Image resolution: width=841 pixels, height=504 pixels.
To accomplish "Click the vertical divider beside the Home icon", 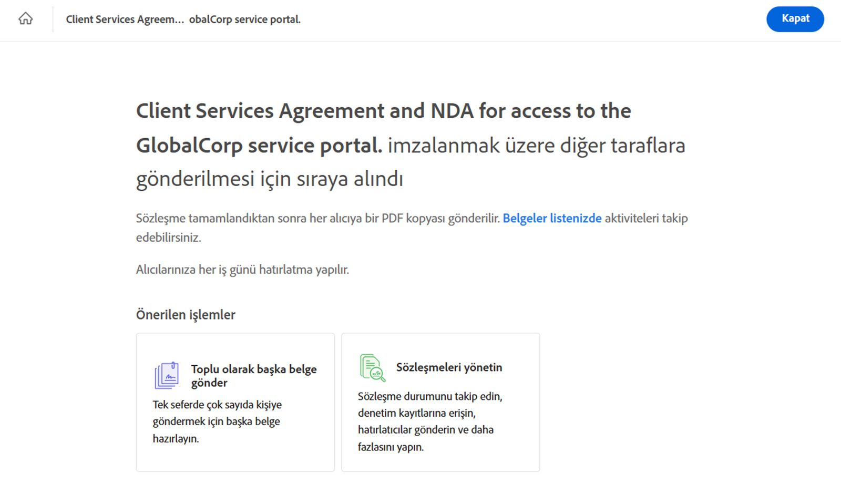I will point(53,19).
